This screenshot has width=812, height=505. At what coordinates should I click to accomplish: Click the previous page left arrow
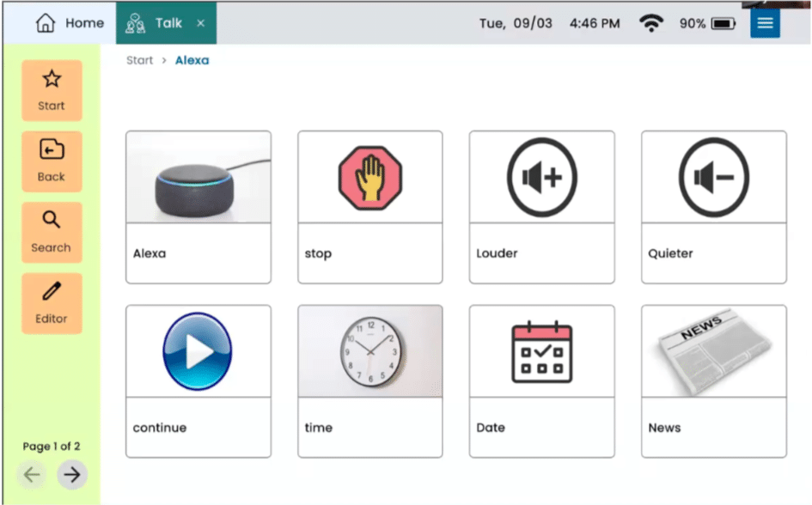click(32, 474)
